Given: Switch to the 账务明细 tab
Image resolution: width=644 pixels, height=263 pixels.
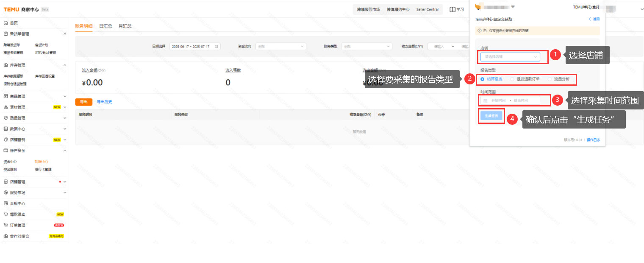Looking at the screenshot, I should (x=84, y=26).
